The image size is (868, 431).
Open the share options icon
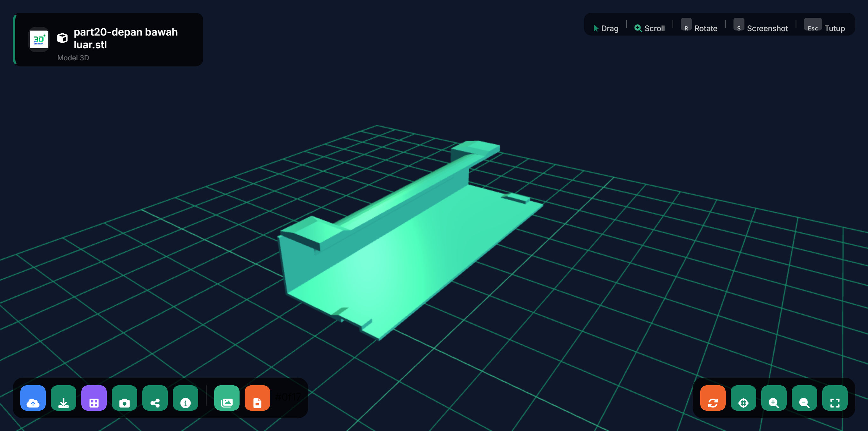pos(155,398)
